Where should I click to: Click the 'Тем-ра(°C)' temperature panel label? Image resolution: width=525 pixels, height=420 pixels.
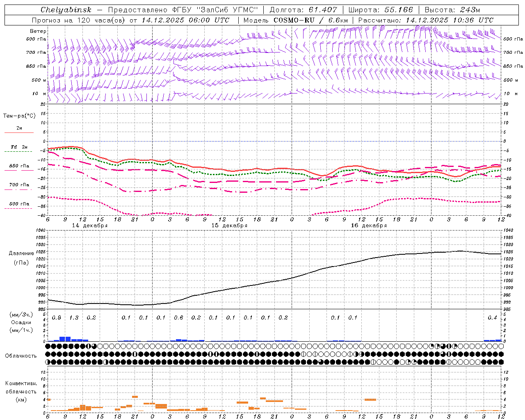coord(19,116)
